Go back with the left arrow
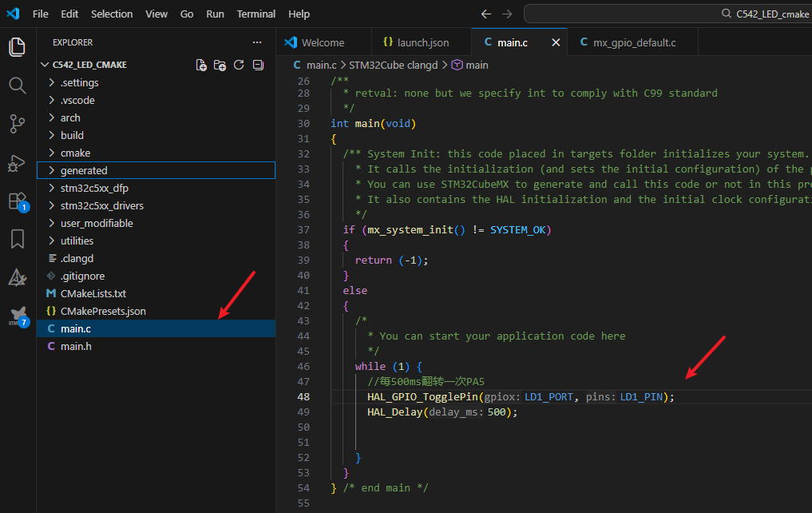 (x=485, y=14)
